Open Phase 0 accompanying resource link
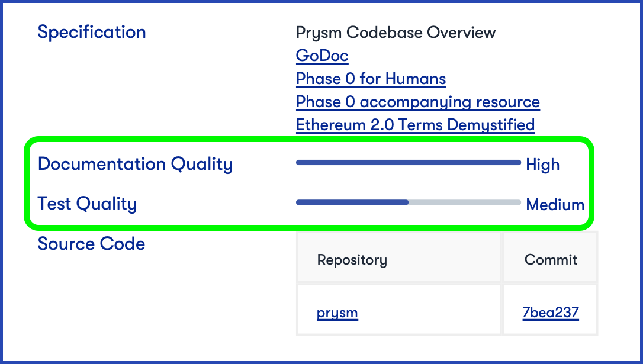Screen dimensions: 643x364 [417, 102]
